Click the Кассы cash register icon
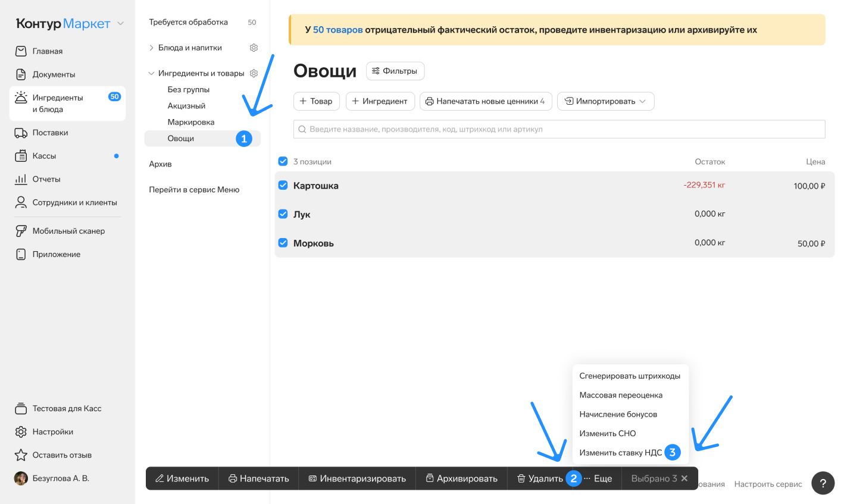Image resolution: width=844 pixels, height=504 pixels. 21,156
